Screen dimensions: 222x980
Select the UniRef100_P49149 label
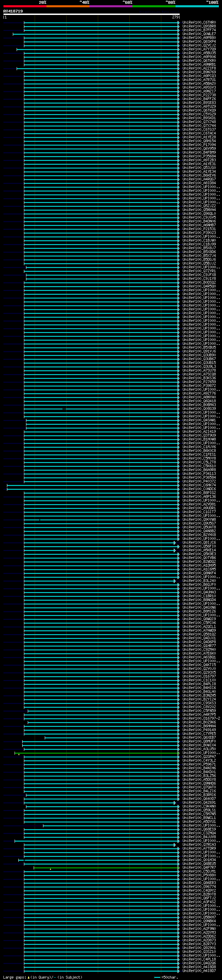(199, 730)
